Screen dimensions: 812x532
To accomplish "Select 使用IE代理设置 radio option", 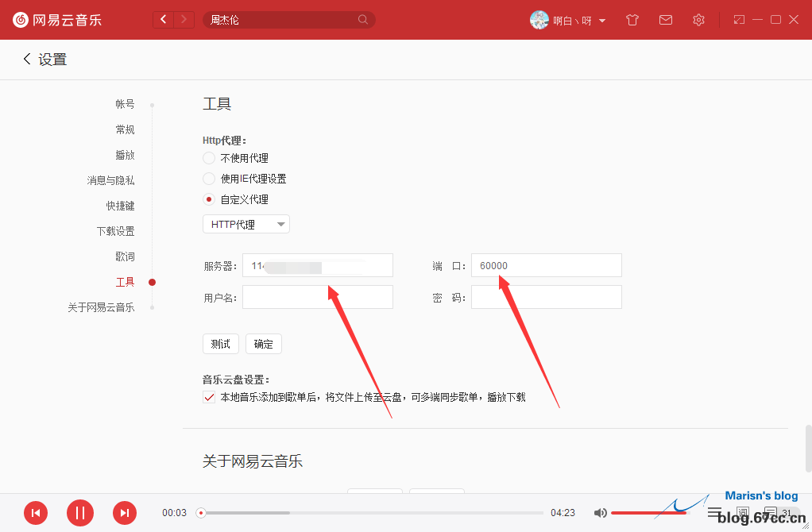I will [x=209, y=179].
